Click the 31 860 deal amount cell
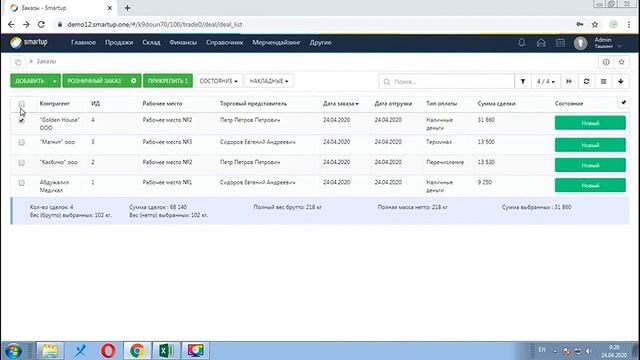This screenshot has height=360, width=640. click(486, 120)
